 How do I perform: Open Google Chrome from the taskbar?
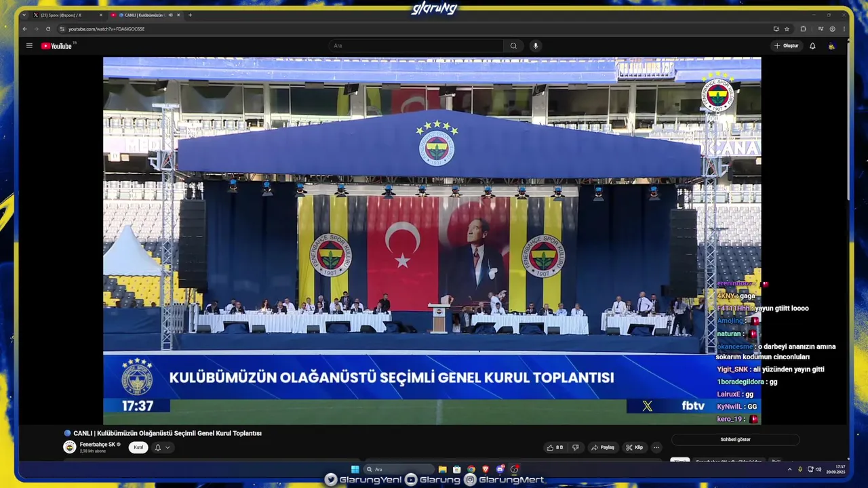(x=471, y=469)
